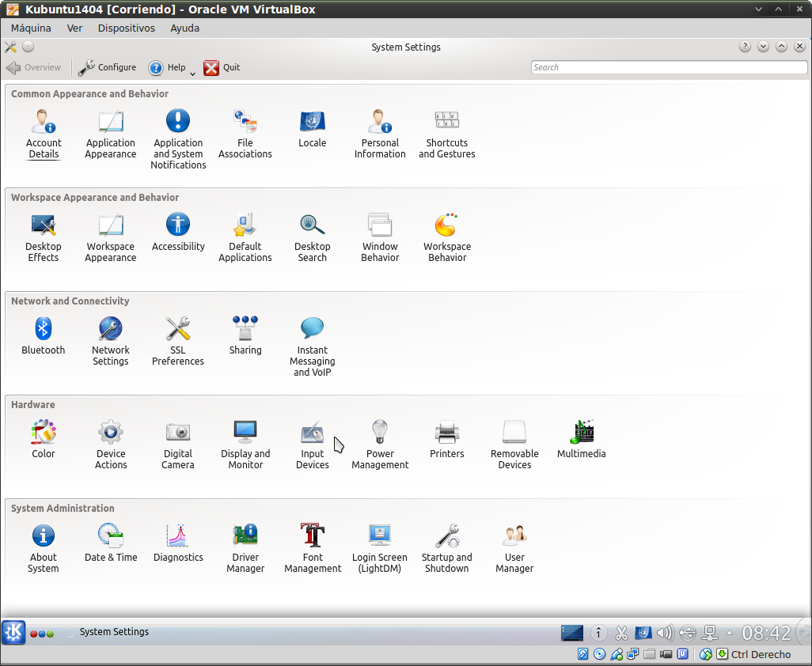This screenshot has height=666, width=812.
Task: Open the Máquina menu
Action: click(31, 28)
